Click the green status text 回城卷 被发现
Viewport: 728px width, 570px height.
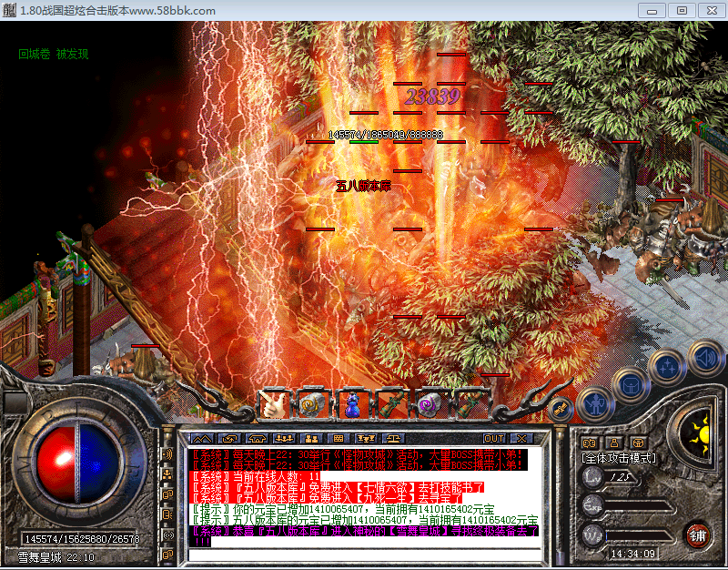54,54
